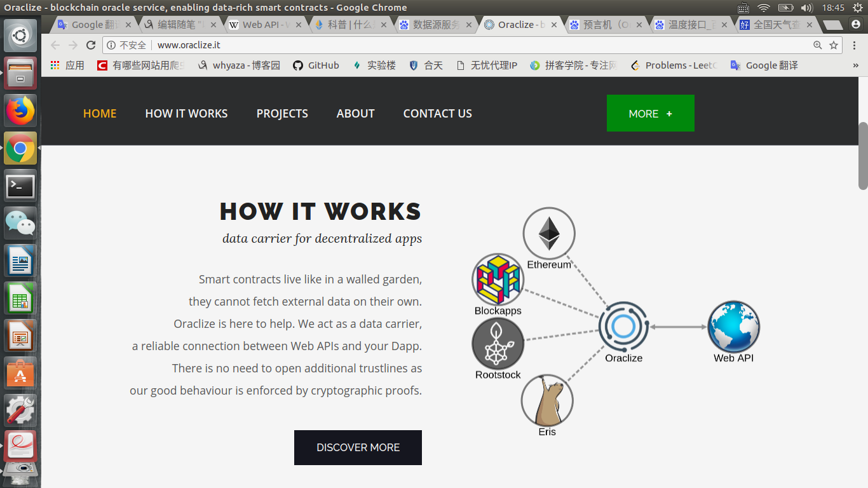Image resolution: width=868 pixels, height=488 pixels.
Task: Click the HOME navigation link
Action: [100, 114]
